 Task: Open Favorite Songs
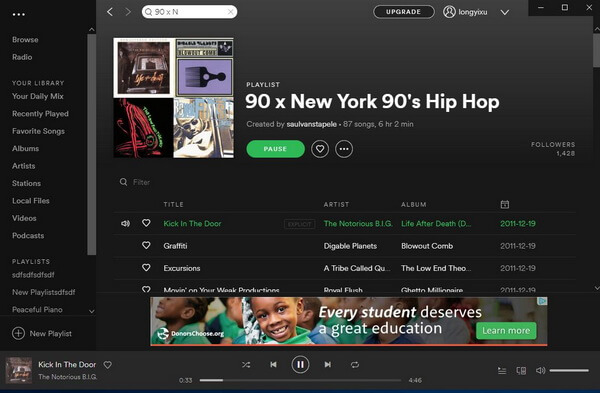click(x=38, y=131)
